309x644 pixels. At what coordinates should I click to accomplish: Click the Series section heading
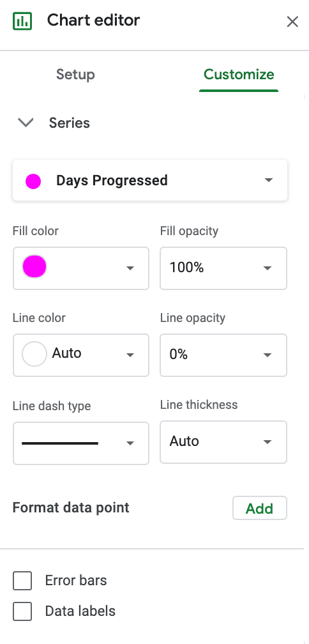tap(70, 123)
